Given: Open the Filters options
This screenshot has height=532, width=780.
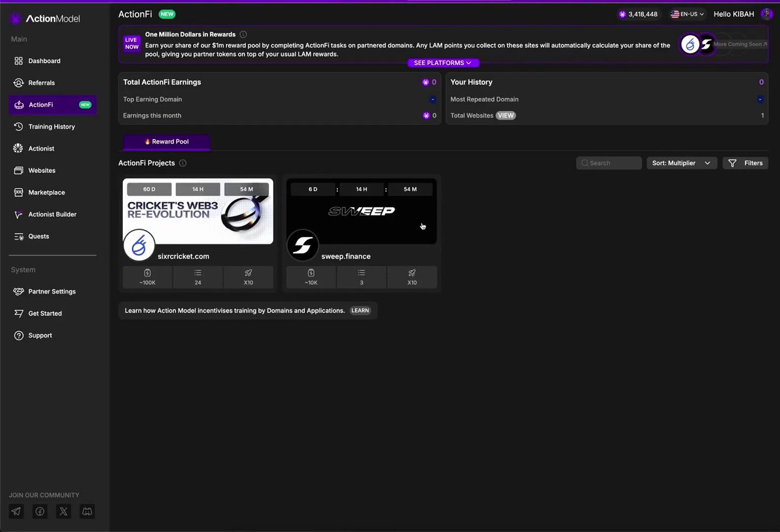Looking at the screenshot, I should click(746, 163).
